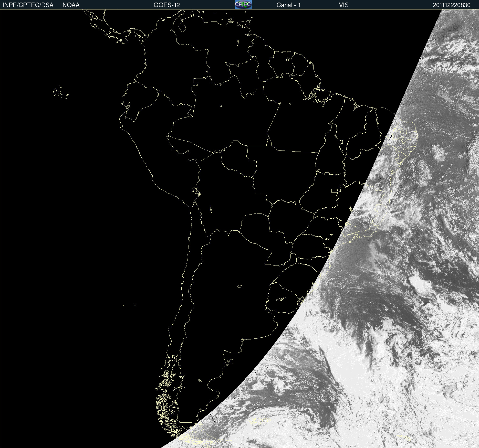Viewport: 479px width, 448px height.
Task: Click the GOES-12 satellite label
Action: 167,5
